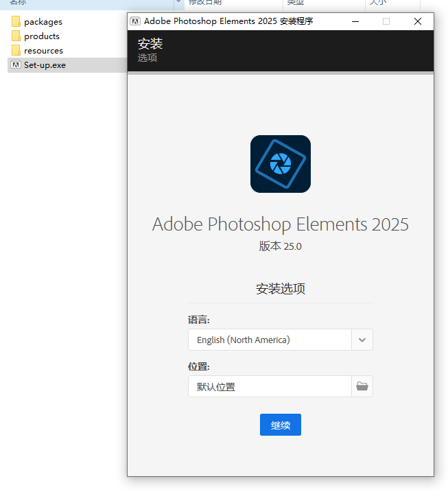This screenshot has height=494, width=448.
Task: Click the 语言: label
Action: tap(199, 320)
